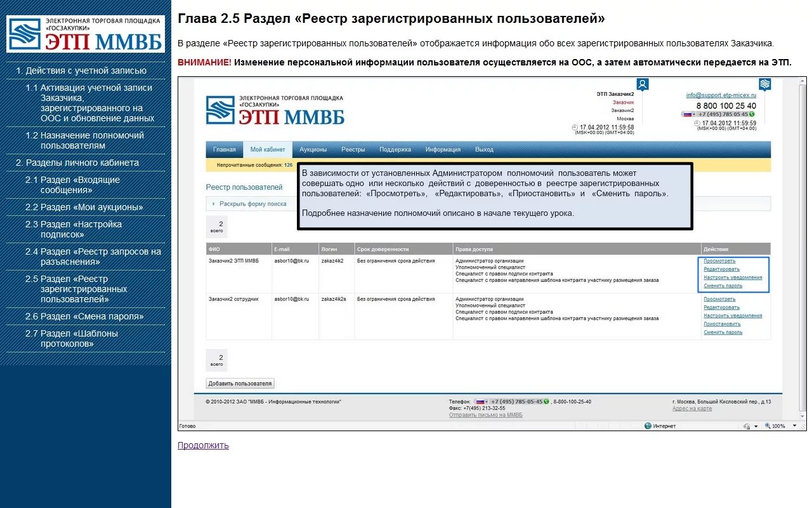Open the Реестры menu item
The height and width of the screenshot is (508, 812).
(x=353, y=150)
